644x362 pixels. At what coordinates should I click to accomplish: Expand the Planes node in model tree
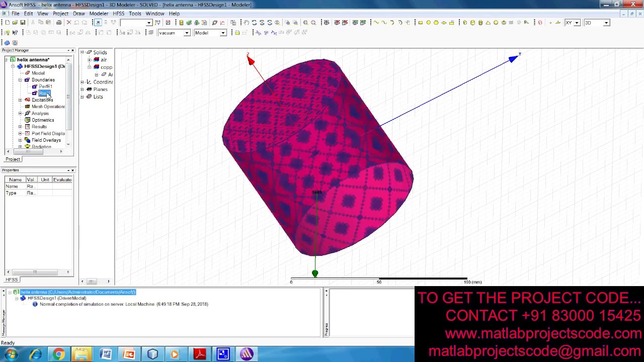[82, 89]
